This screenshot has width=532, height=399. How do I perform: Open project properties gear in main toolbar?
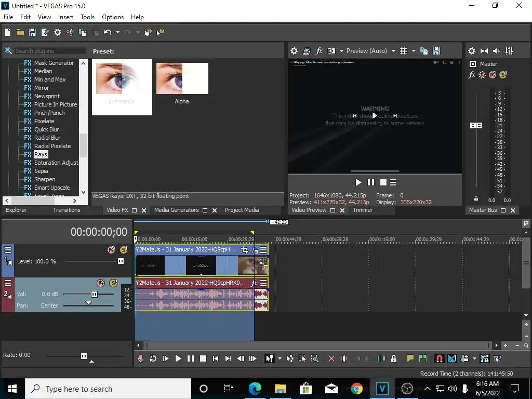pos(58,32)
